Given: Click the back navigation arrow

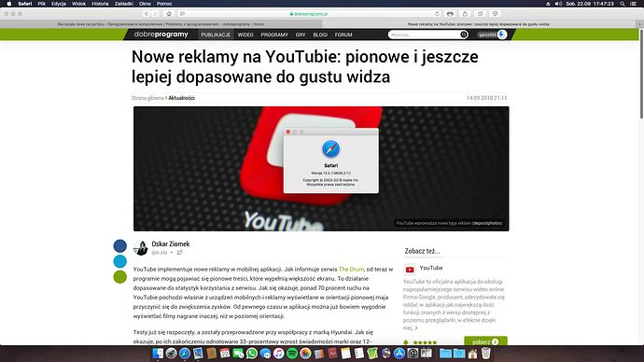Looking at the screenshot, I should (147, 14).
